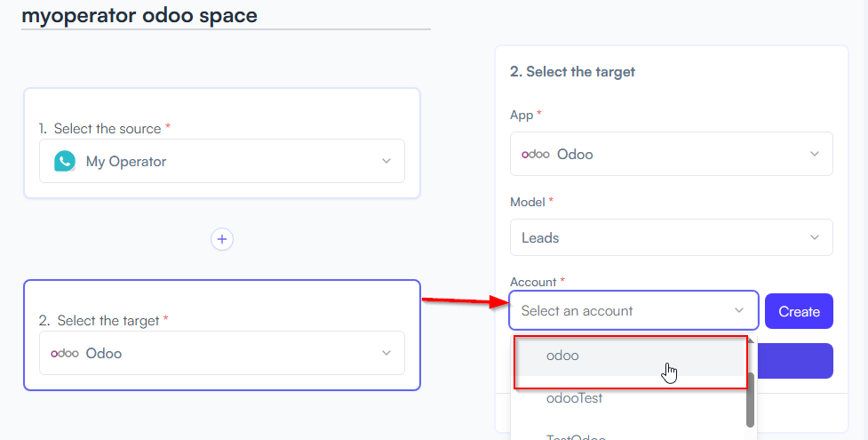Viewport: 868px width, 440px height.
Task: Expand the Odoo target dropdown chevron
Action: click(386, 353)
